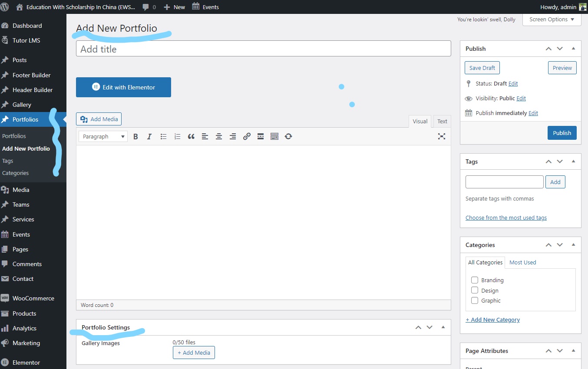Toggle Italic formatting in editor
Viewport: 588px width, 369px height.
point(149,136)
